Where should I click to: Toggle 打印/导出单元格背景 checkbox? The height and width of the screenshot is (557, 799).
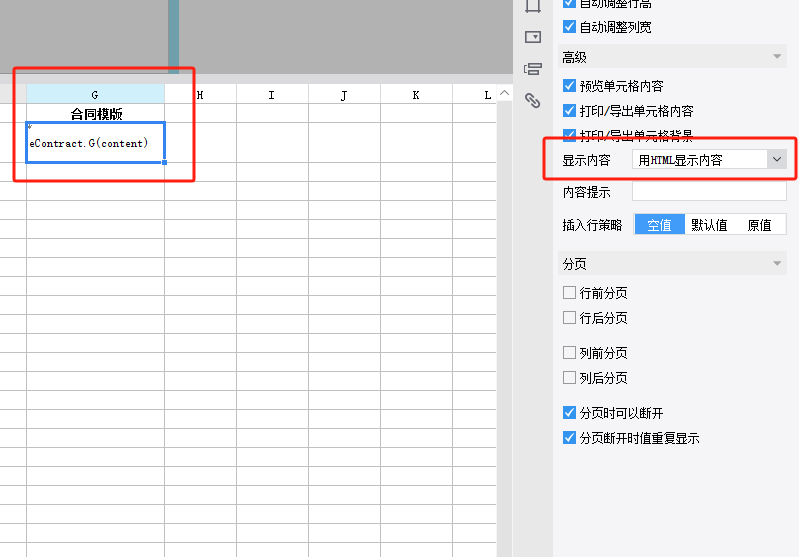coord(569,135)
